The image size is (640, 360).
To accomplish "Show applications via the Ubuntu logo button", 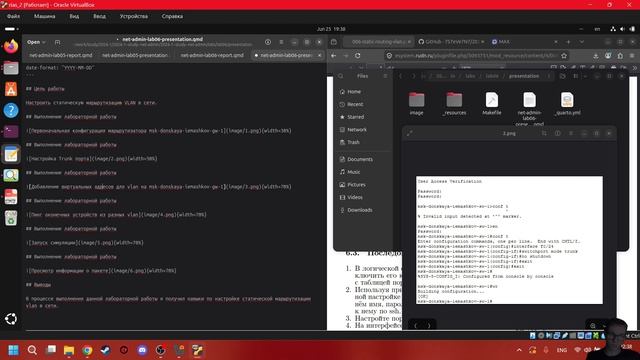I will 11,319.
